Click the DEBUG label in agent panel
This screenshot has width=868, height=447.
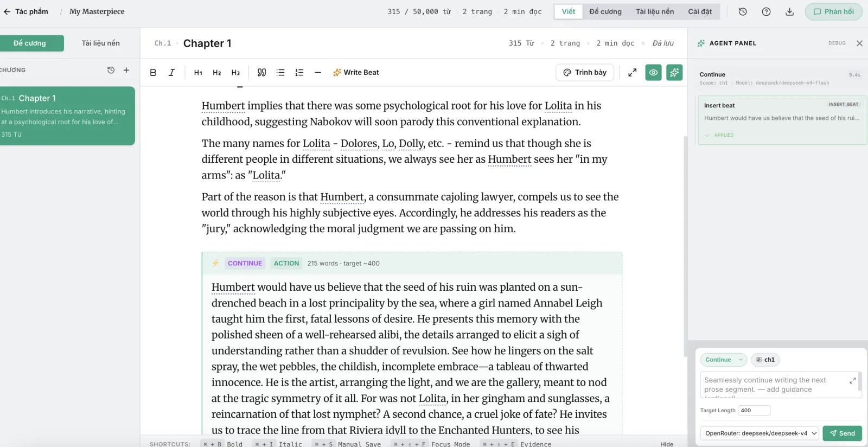837,43
